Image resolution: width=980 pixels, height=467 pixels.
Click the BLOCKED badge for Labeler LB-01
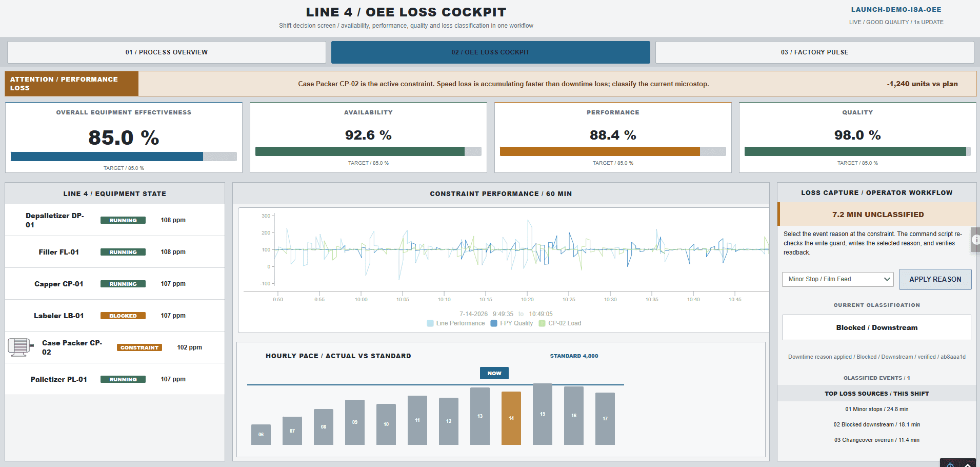click(x=123, y=316)
